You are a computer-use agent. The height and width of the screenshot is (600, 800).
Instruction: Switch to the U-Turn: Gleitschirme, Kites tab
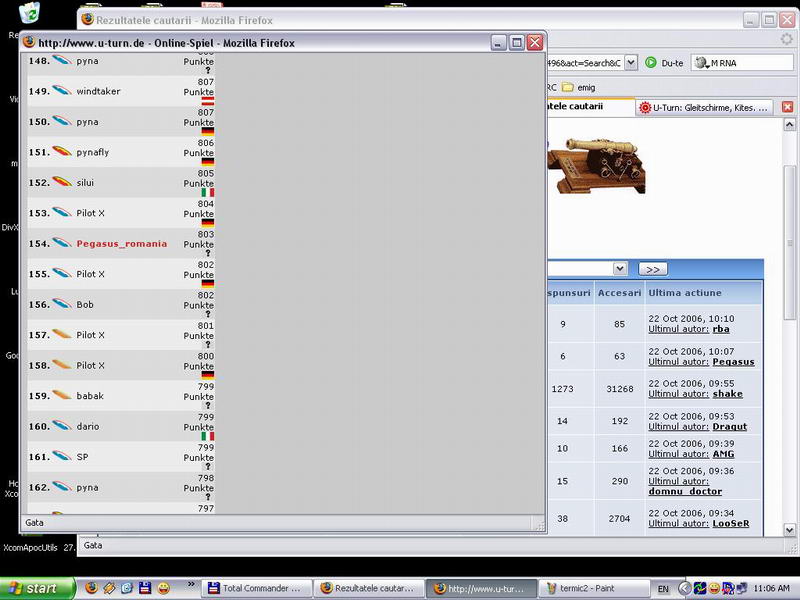(705, 108)
